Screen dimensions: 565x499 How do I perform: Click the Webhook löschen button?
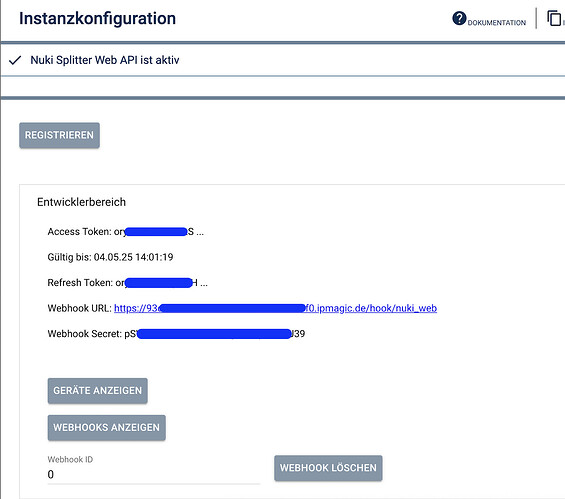click(328, 468)
